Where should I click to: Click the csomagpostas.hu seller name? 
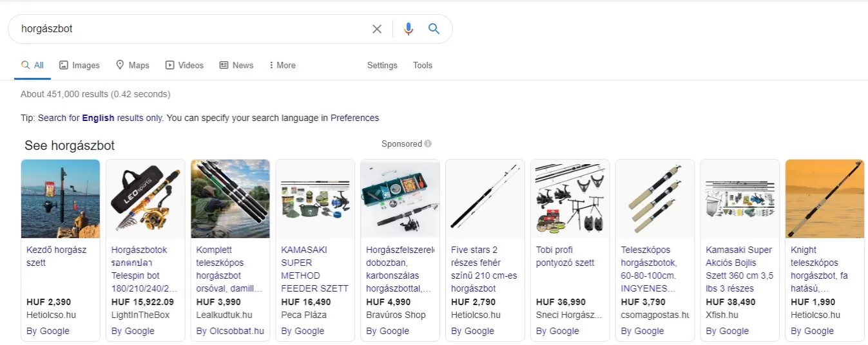point(655,315)
